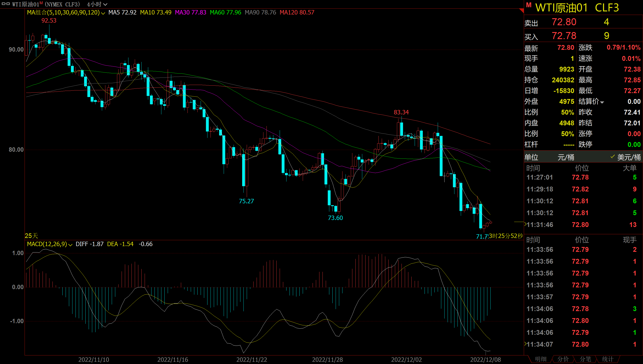643x364 pixels.
Task: Select the big order row at 11:27:01
Action: [583, 178]
